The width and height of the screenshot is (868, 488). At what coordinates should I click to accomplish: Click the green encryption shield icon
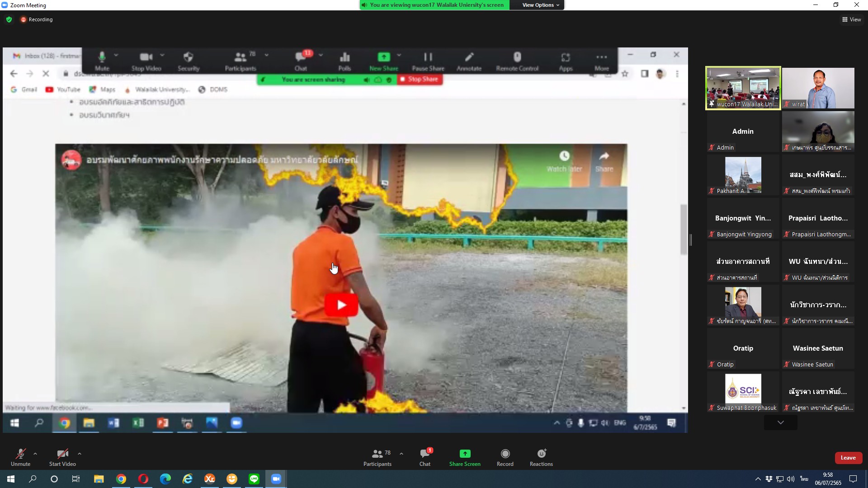coord(9,19)
